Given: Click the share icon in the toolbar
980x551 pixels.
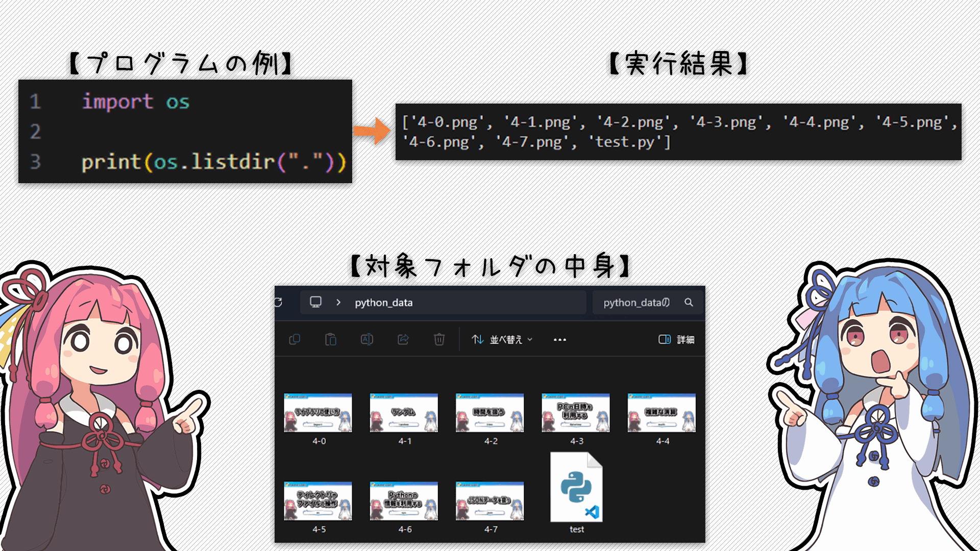Looking at the screenshot, I should coord(403,339).
